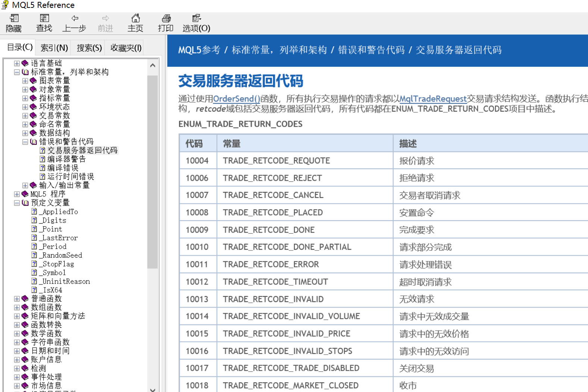The height and width of the screenshot is (392, 588).
Task: Collapse the 预定义变量 tree node
Action: point(17,203)
